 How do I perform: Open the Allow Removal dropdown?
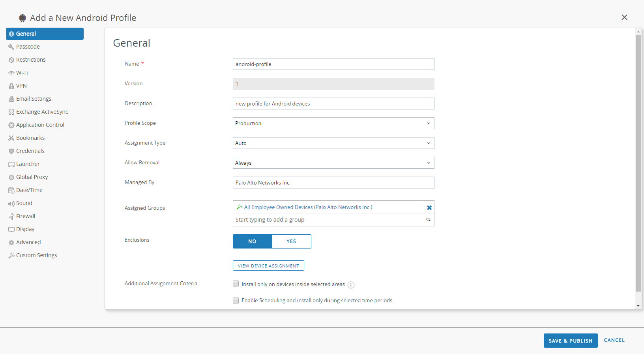click(x=333, y=163)
